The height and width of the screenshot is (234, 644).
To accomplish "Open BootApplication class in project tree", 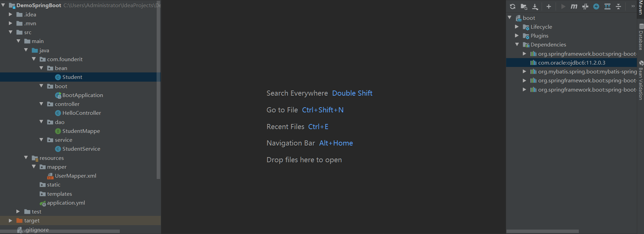I will point(83,95).
